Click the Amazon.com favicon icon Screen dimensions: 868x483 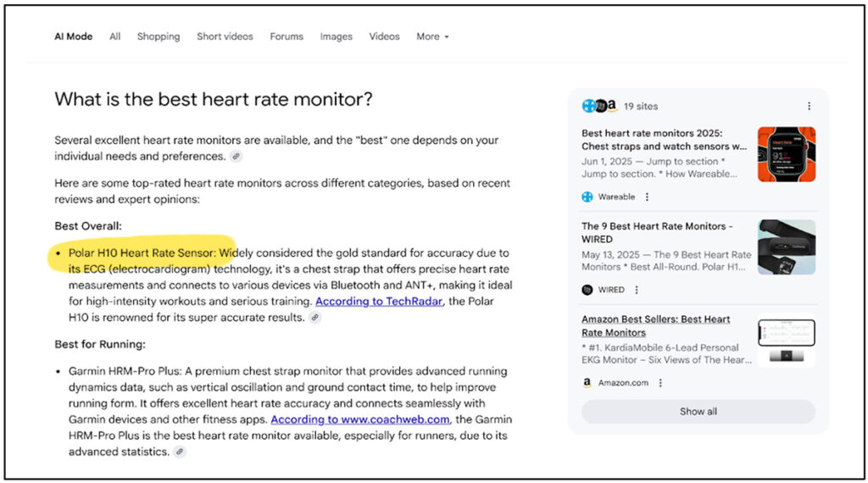(587, 382)
